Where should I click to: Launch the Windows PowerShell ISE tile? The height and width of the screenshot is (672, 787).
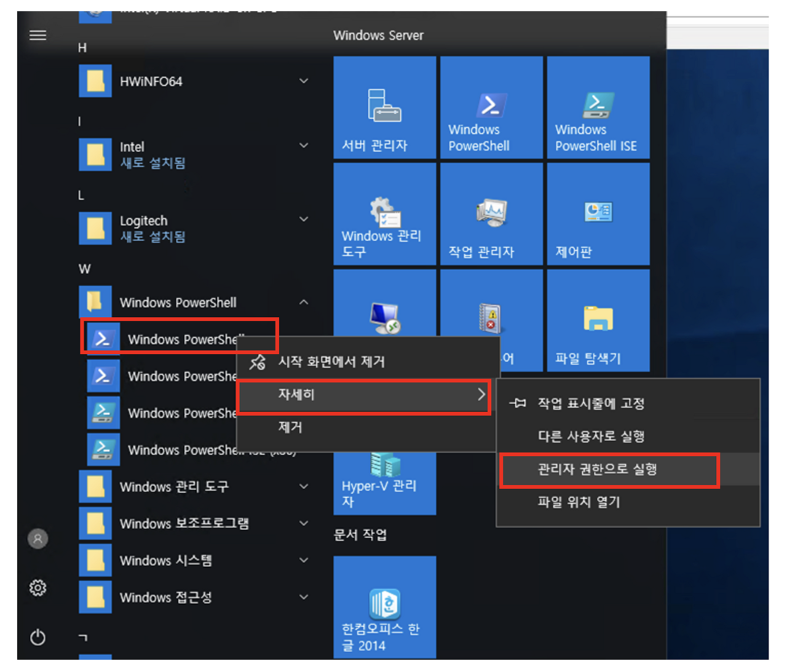point(598,108)
